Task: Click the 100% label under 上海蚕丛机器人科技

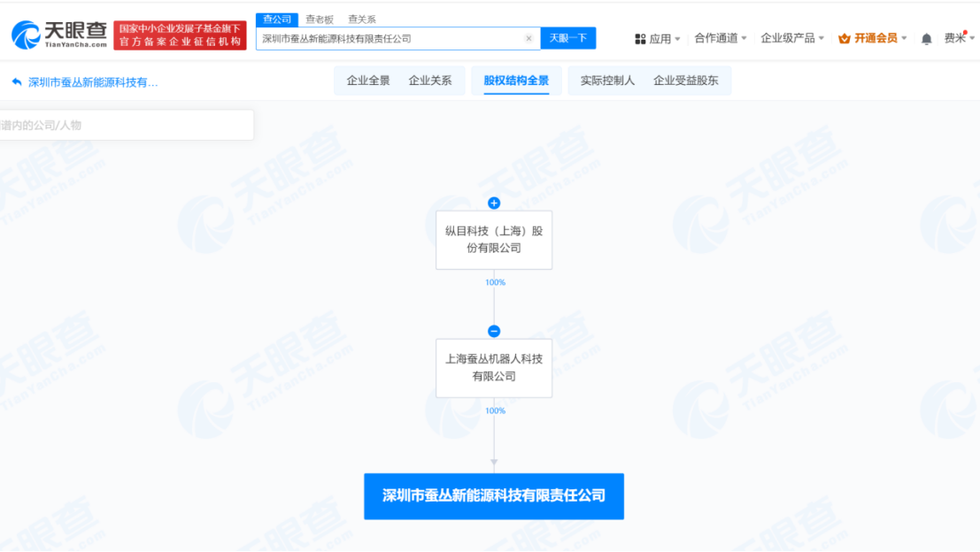Action: coord(495,410)
